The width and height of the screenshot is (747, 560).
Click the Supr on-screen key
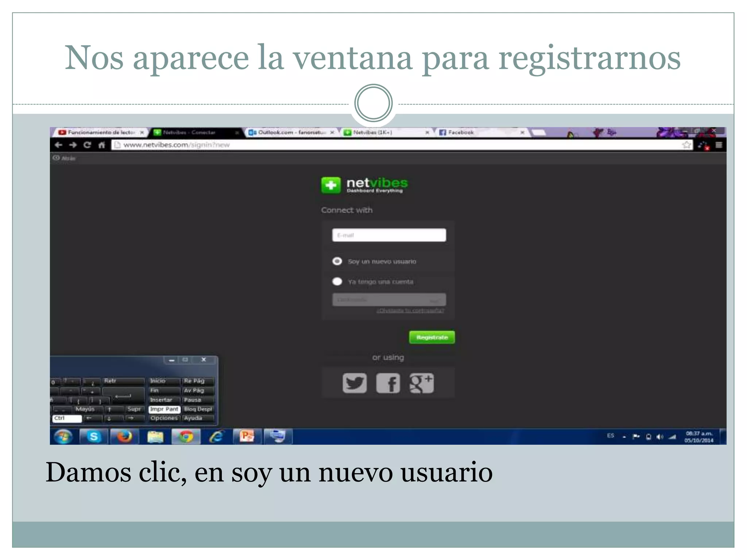pyautogui.click(x=134, y=409)
